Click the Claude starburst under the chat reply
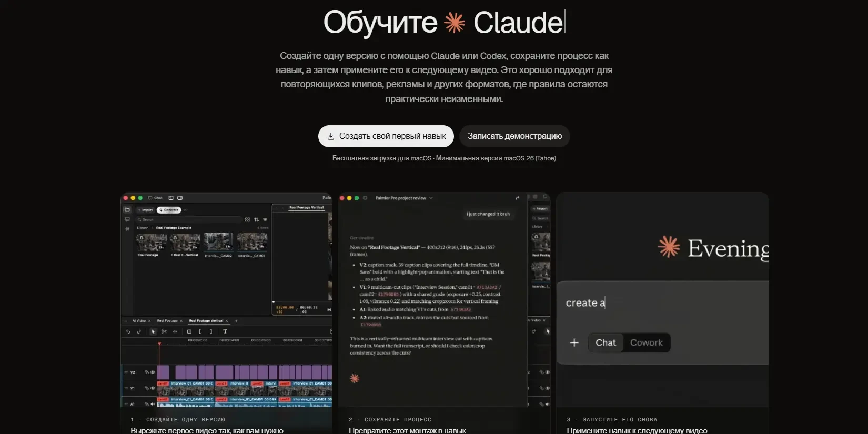The image size is (868, 434). point(355,378)
